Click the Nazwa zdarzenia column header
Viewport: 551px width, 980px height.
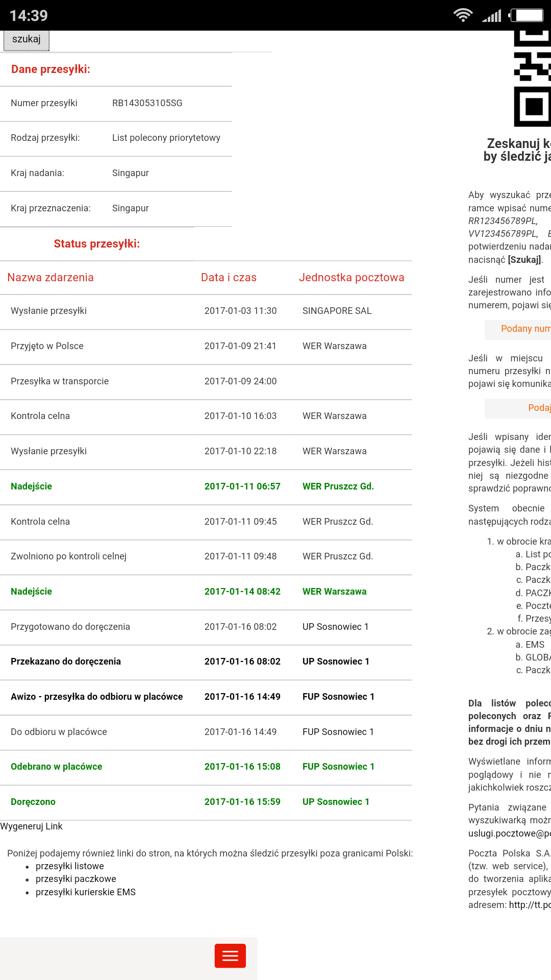pyautogui.click(x=51, y=278)
